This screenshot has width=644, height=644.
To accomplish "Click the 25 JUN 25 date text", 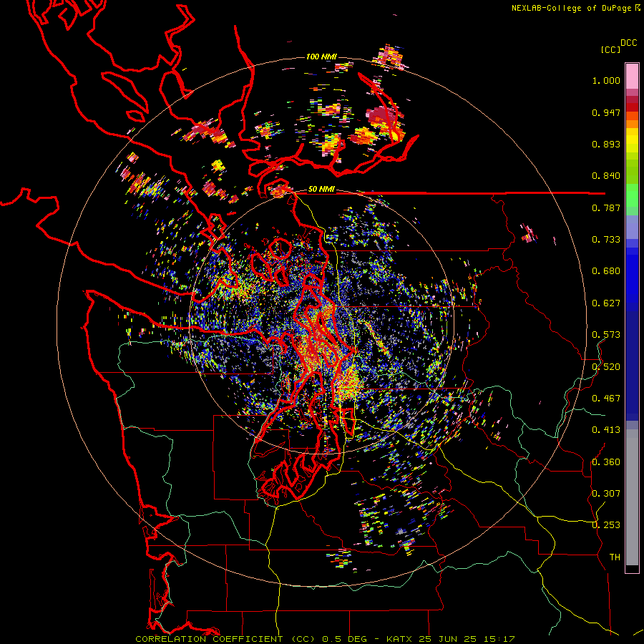I will [448, 639].
